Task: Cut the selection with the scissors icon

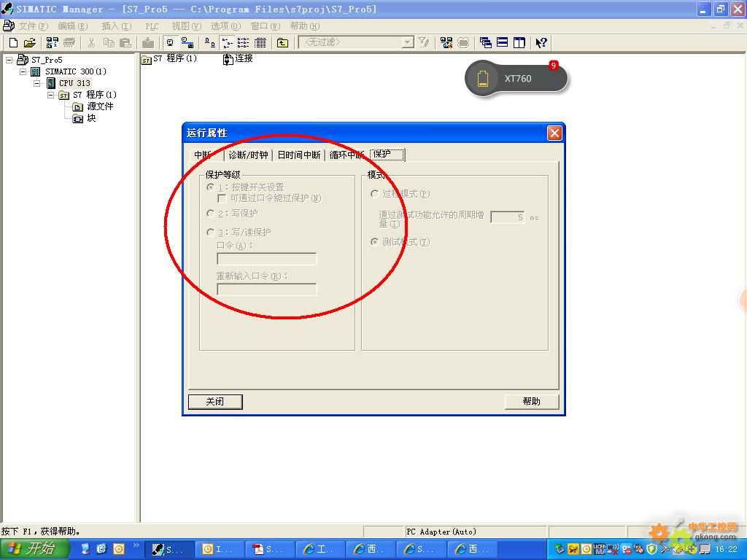Action: 91,43
